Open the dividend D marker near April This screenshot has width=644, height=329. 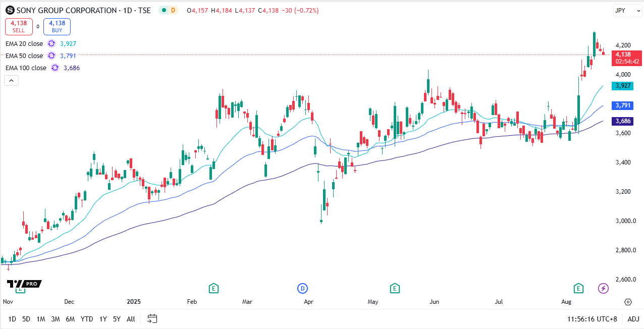click(x=302, y=288)
